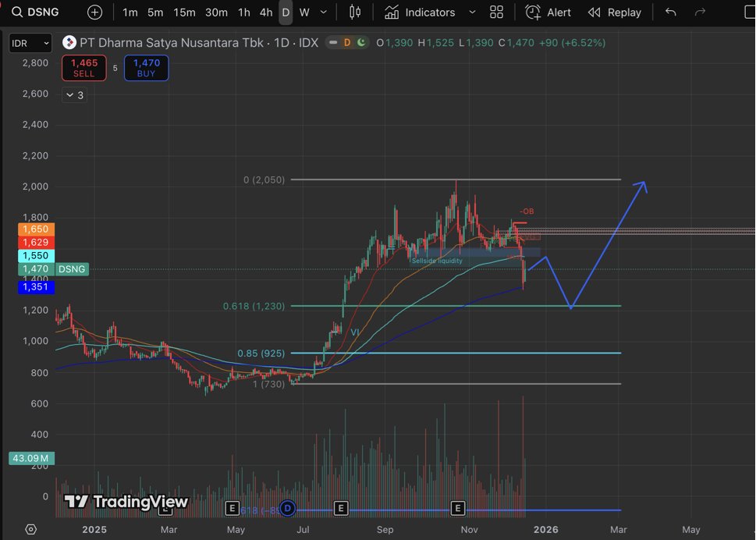
Task: Click the 1,465 SELL button
Action: point(84,68)
